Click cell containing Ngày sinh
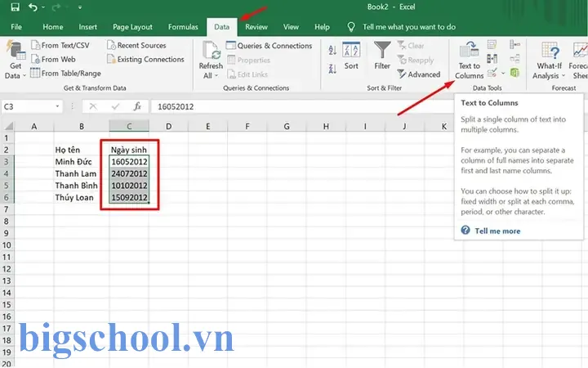 coord(129,150)
